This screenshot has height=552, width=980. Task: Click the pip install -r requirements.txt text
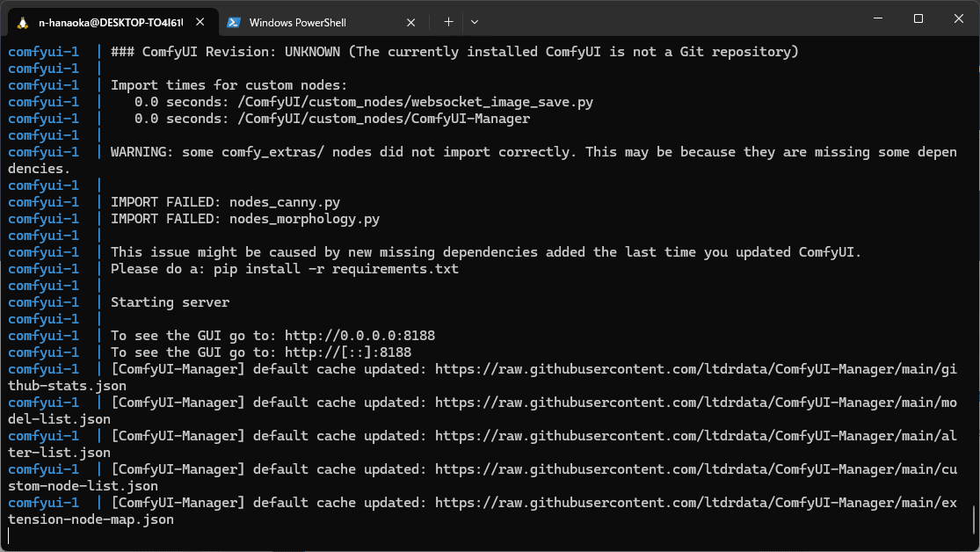point(337,269)
